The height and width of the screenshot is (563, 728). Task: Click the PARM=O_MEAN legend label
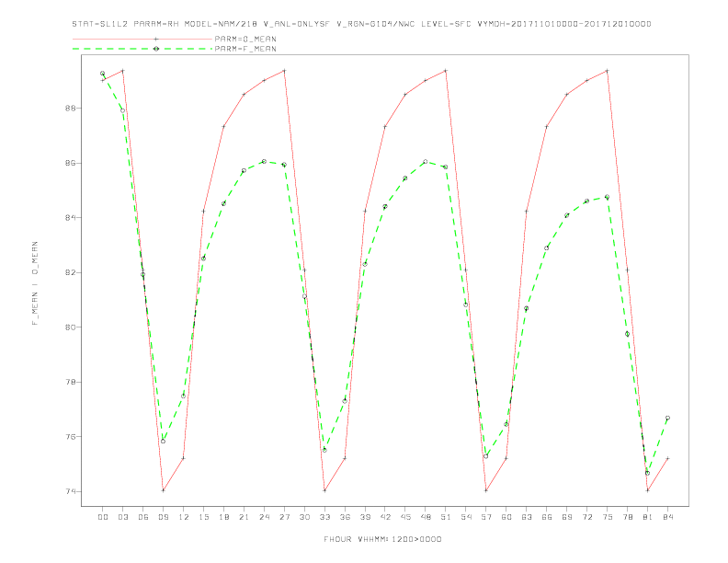pos(245,39)
